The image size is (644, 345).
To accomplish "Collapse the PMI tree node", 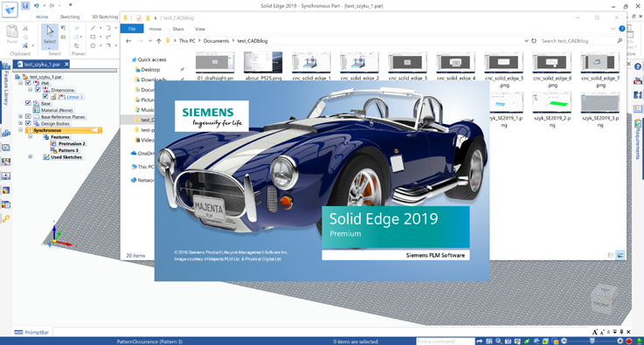I will click(21, 83).
